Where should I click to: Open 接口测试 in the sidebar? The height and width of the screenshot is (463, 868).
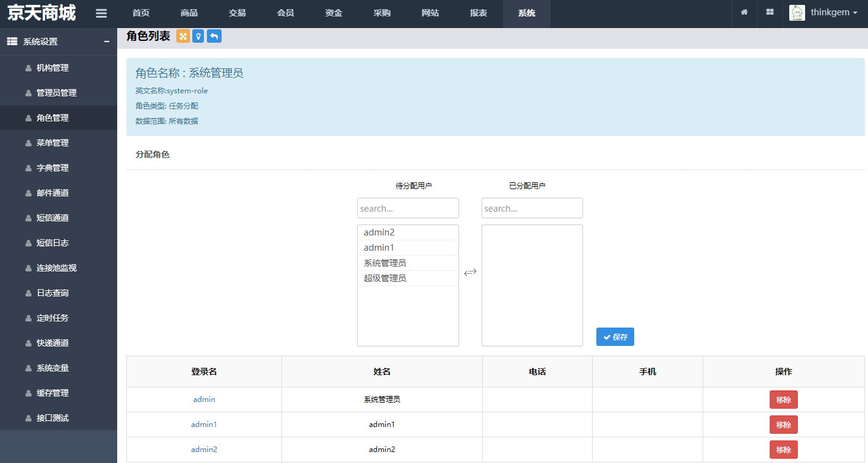[59, 418]
